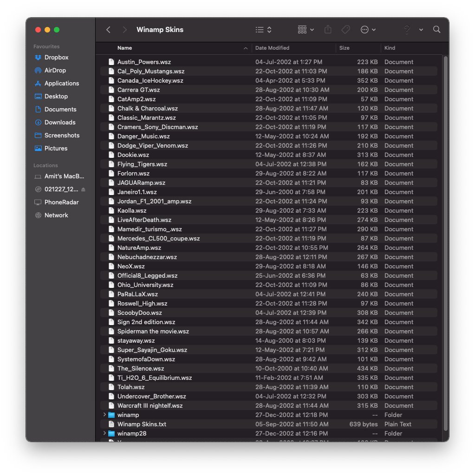Select Official8_Legged.wsz
475x476 pixels.
tap(269, 276)
